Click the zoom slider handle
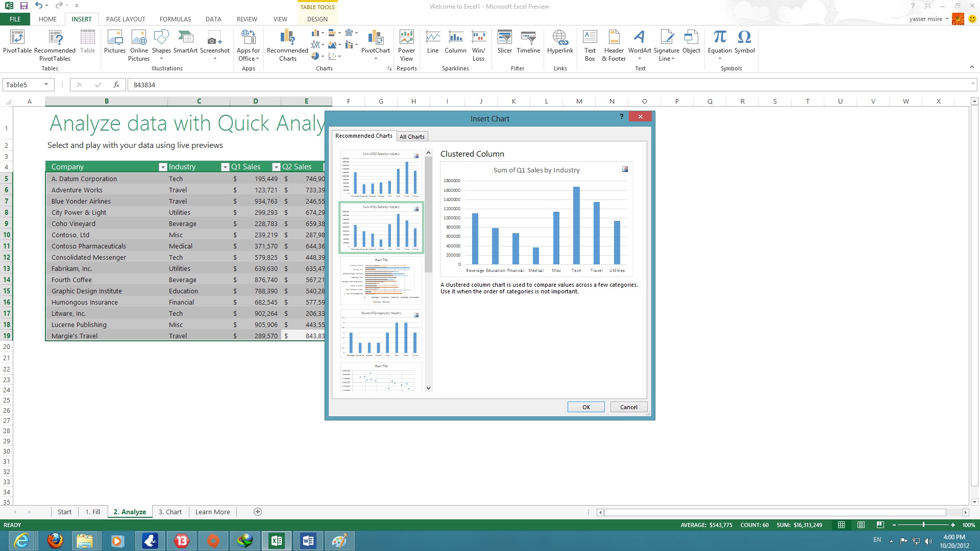This screenshot has width=980, height=551. pyautogui.click(x=923, y=525)
